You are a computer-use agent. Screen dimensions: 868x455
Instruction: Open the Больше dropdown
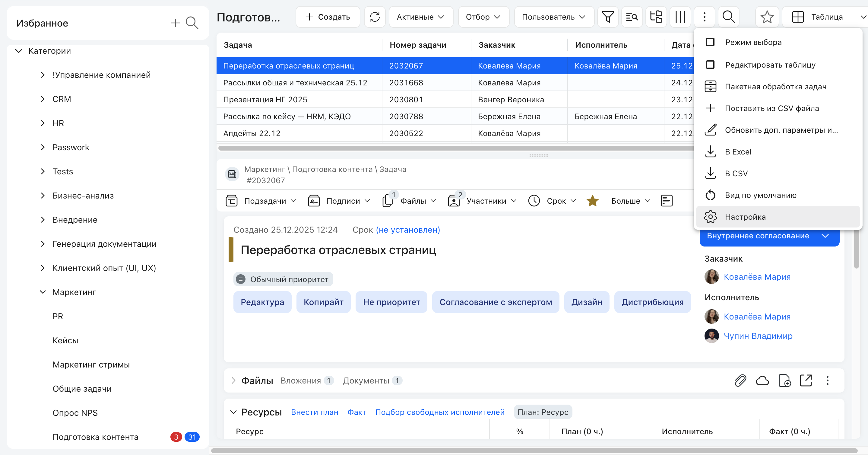point(630,201)
